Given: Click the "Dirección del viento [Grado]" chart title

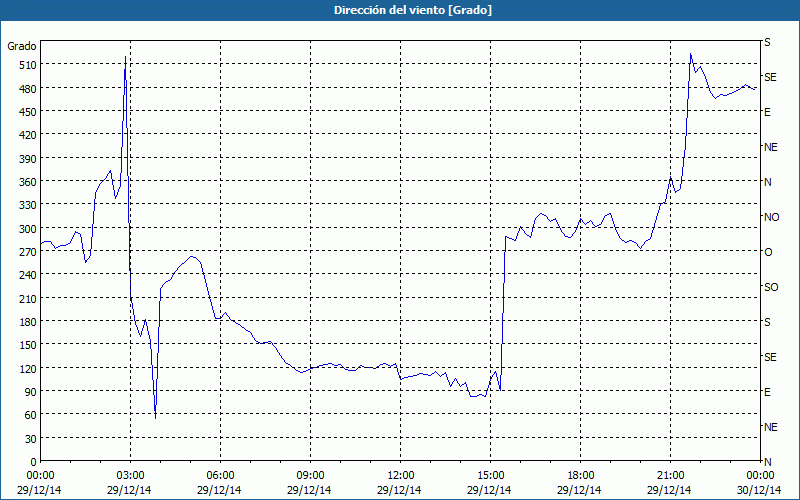Looking at the screenshot, I should 413,10.
